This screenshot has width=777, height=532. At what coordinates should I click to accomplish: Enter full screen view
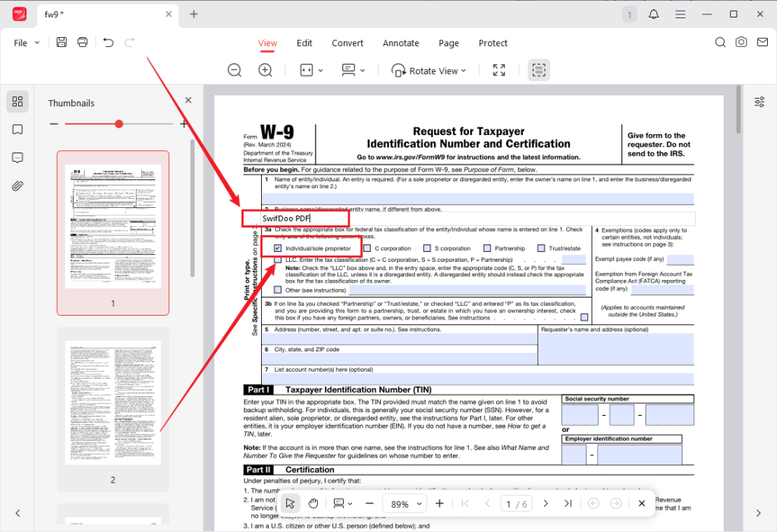pyautogui.click(x=499, y=70)
